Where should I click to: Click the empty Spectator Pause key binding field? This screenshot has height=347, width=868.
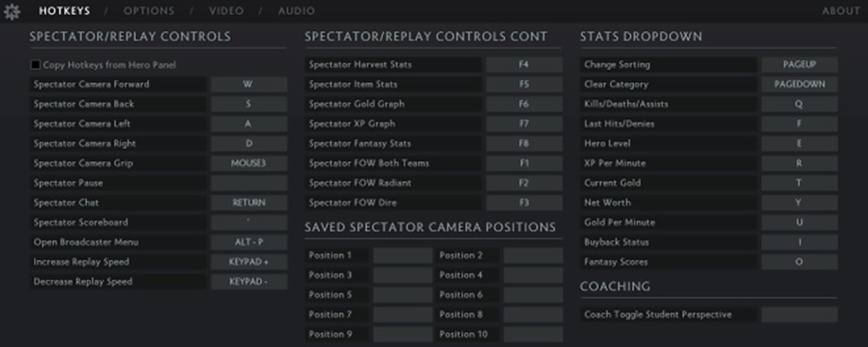point(248,183)
